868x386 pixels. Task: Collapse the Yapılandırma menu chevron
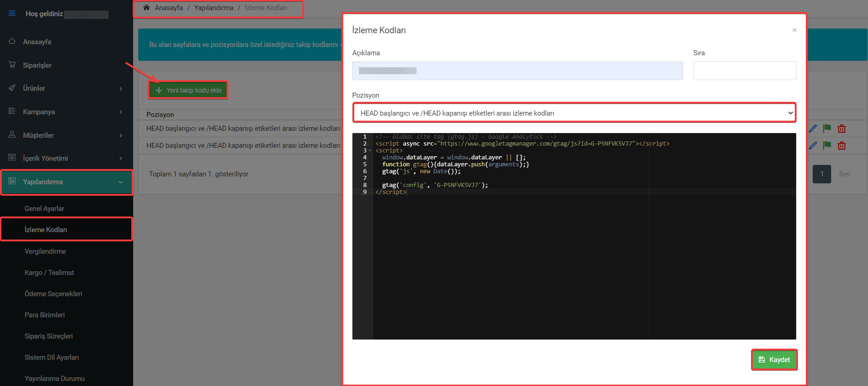click(121, 182)
